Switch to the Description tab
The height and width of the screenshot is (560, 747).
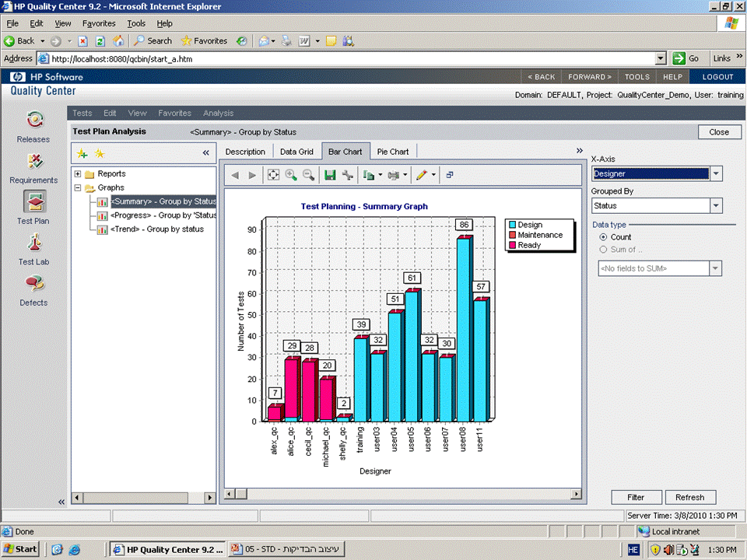point(245,152)
